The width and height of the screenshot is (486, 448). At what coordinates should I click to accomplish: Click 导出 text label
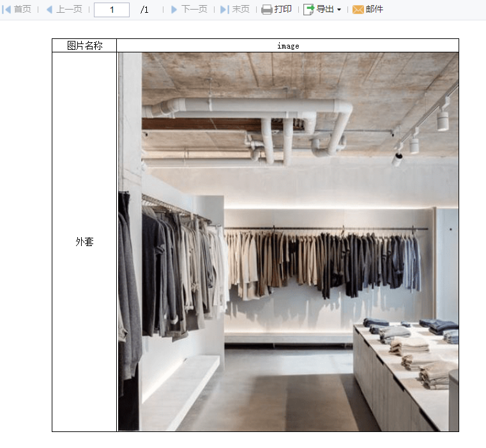click(x=325, y=10)
